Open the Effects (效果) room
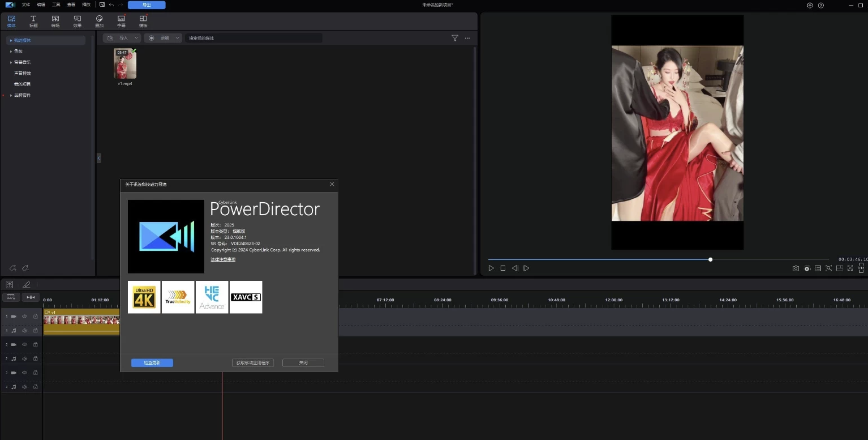868x440 pixels. 77,20
